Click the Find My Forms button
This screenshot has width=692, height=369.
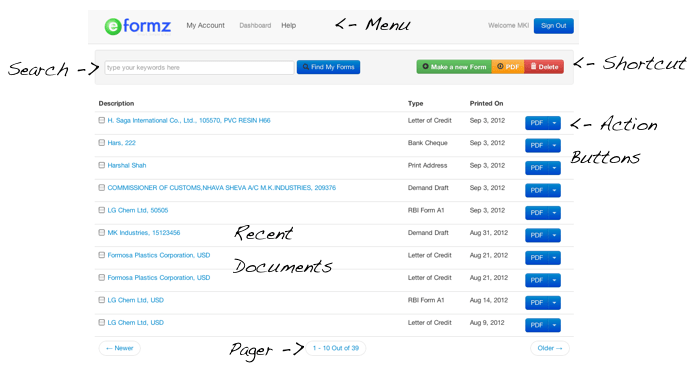tap(328, 67)
